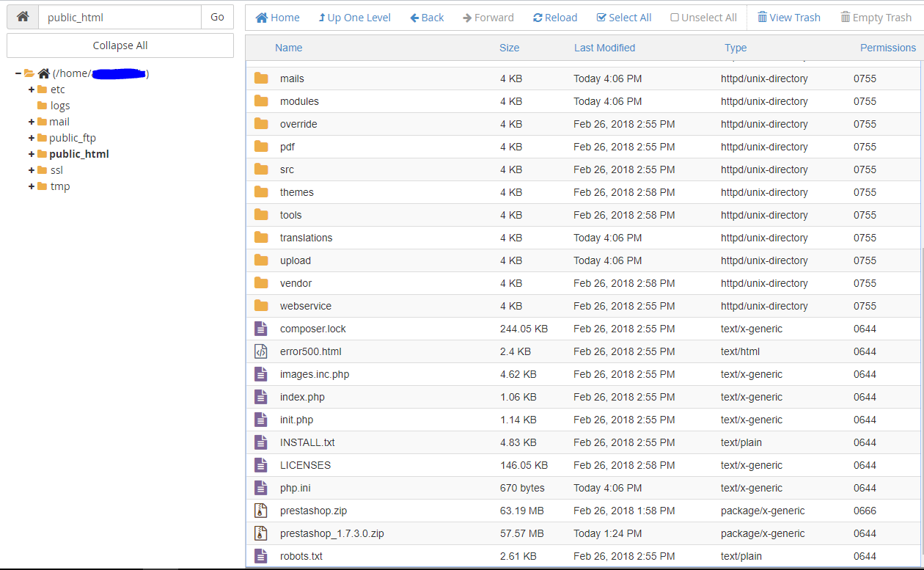
Task: Click the home icon beside the path field
Action: pos(23,17)
